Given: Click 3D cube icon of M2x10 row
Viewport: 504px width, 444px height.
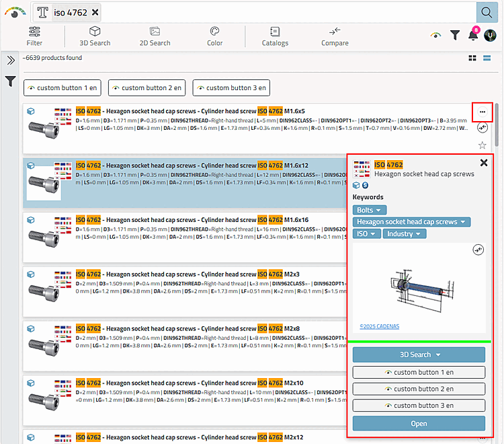Looking at the screenshot, I should [31, 383].
